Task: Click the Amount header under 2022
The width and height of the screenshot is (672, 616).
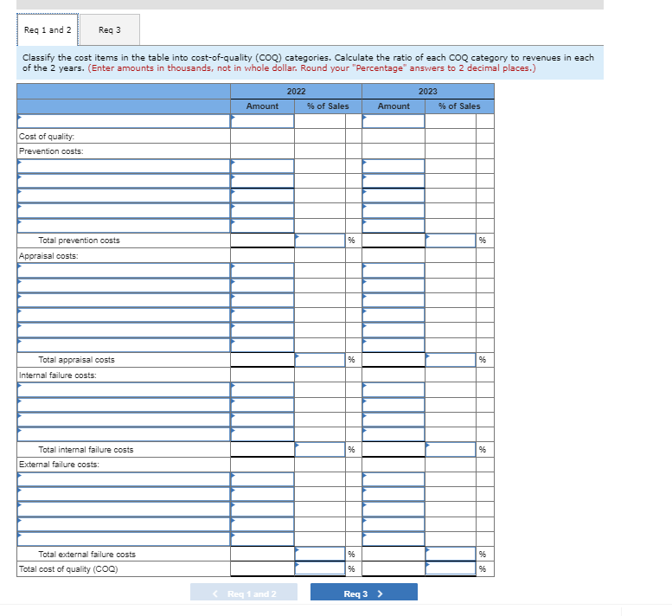Action: point(262,106)
